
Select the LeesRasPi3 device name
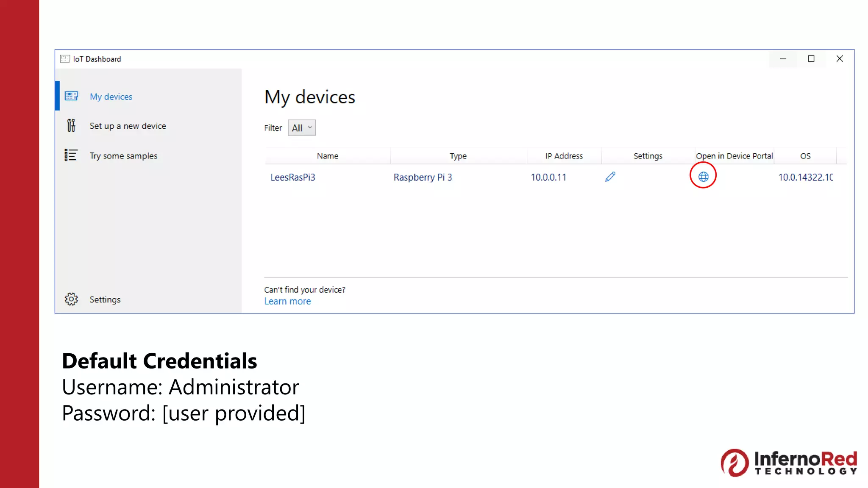point(293,177)
